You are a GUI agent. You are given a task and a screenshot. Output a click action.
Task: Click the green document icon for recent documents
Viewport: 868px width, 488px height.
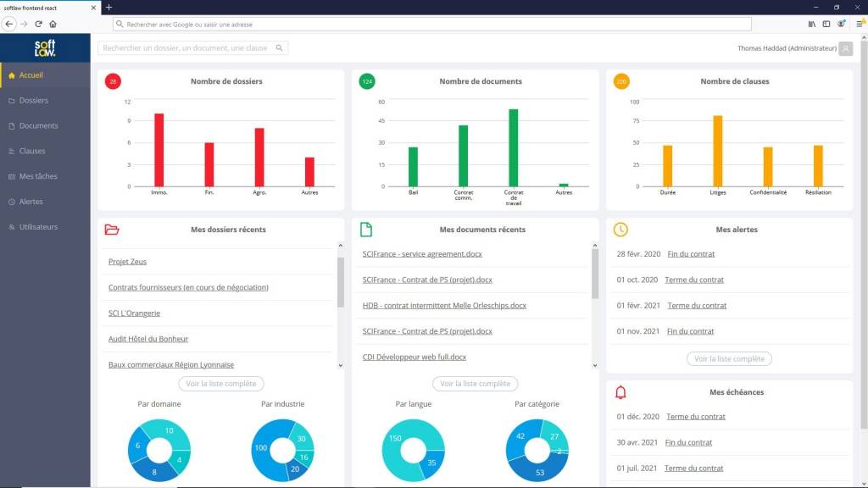click(x=366, y=230)
